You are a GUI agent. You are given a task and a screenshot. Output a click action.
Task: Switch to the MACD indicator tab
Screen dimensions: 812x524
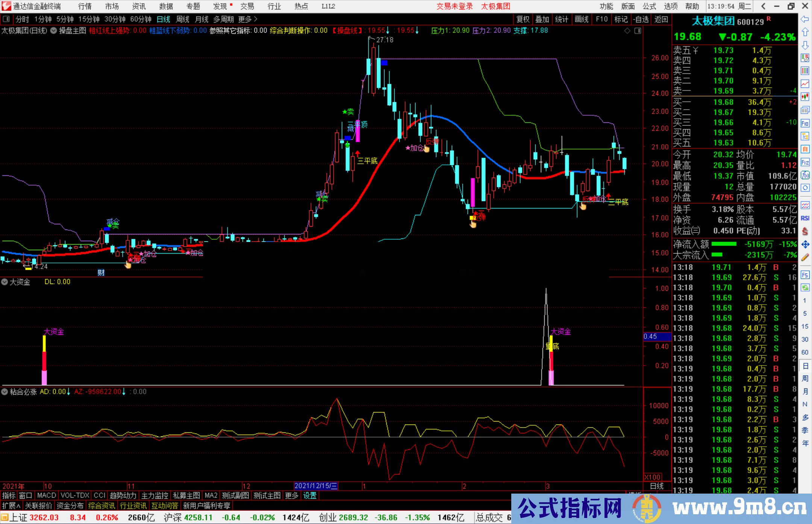pos(46,495)
